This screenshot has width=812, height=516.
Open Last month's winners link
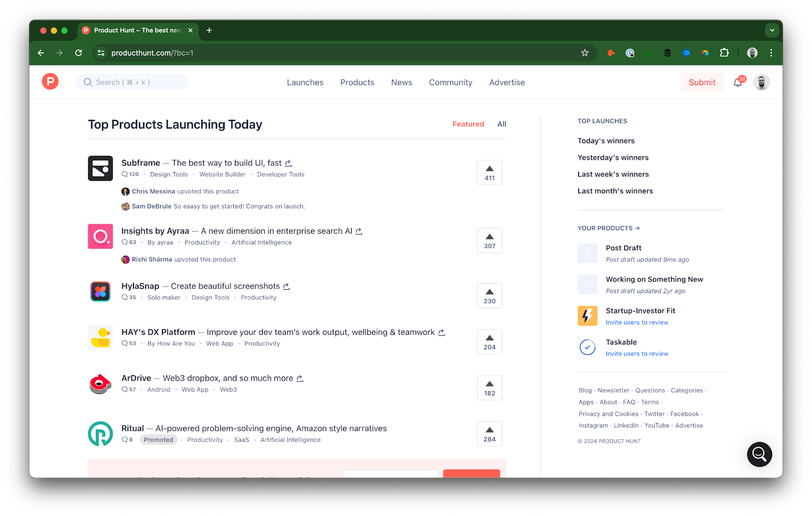pyautogui.click(x=615, y=191)
